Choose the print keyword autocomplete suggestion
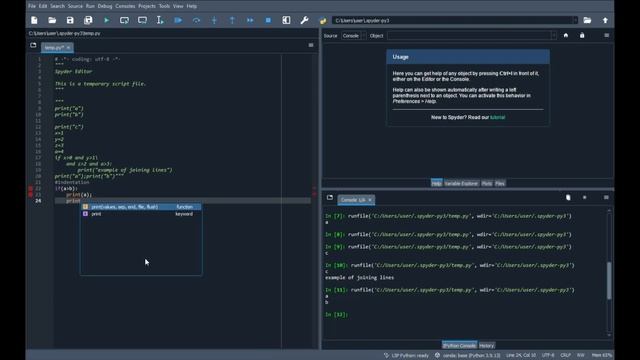The height and width of the screenshot is (360, 640). point(141,214)
